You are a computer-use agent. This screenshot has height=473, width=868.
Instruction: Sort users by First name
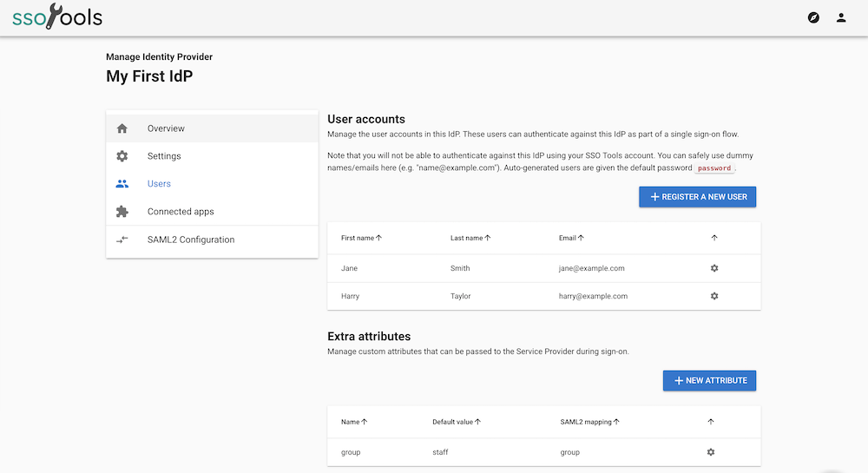pyautogui.click(x=362, y=238)
